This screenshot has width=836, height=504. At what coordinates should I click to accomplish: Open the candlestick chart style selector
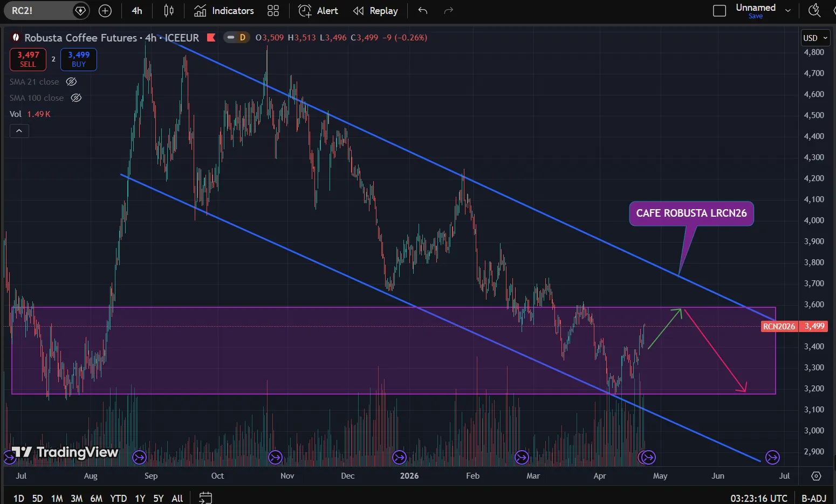[x=169, y=11]
